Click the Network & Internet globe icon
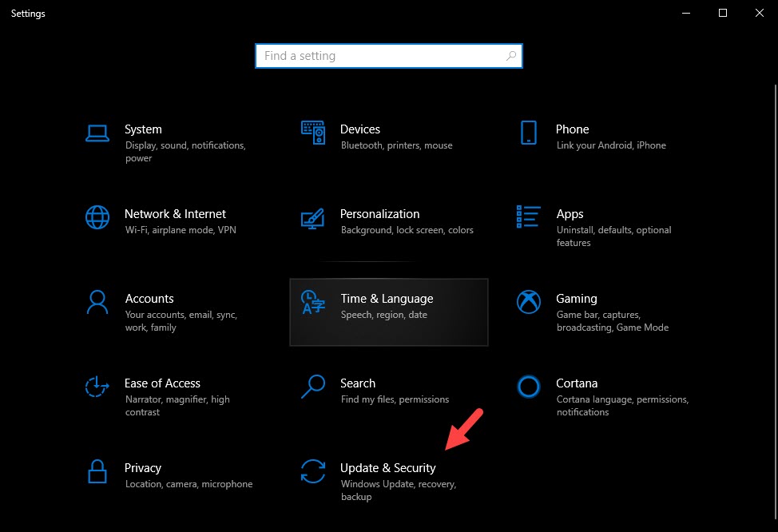This screenshot has width=778, height=532. pyautogui.click(x=97, y=217)
